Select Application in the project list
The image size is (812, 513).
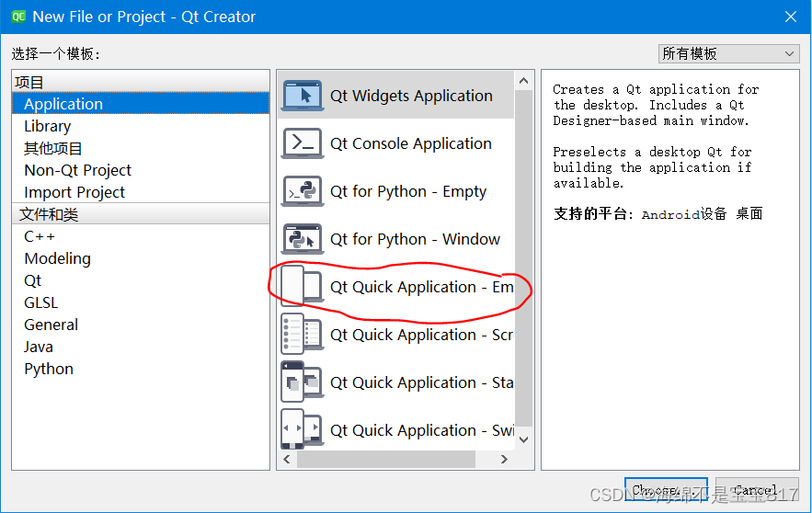[x=141, y=104]
